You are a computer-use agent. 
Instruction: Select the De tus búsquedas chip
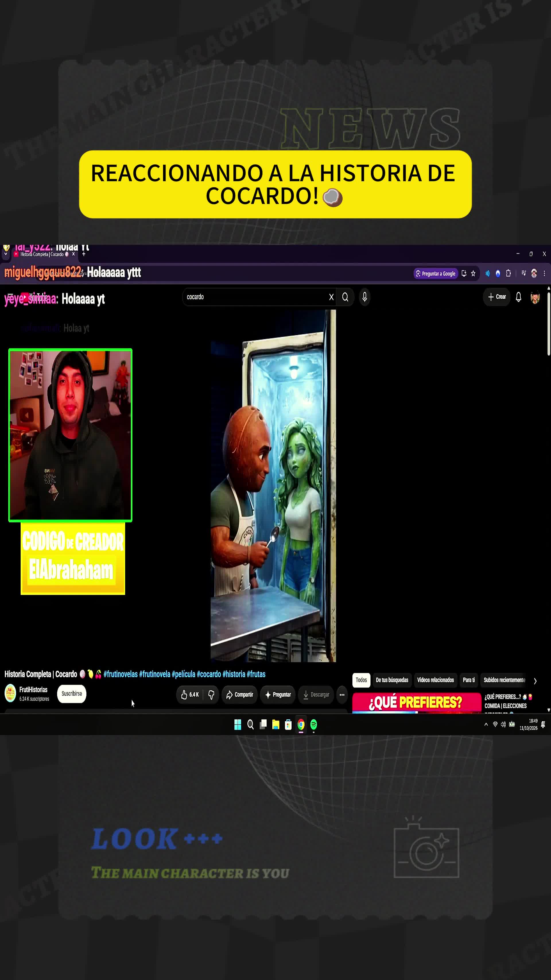(392, 680)
